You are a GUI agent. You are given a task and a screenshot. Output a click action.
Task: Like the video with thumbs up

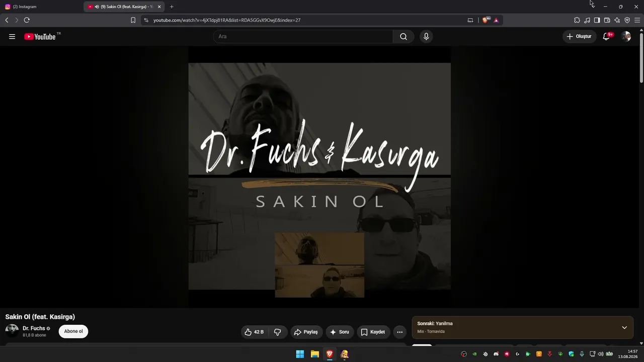[254, 332]
